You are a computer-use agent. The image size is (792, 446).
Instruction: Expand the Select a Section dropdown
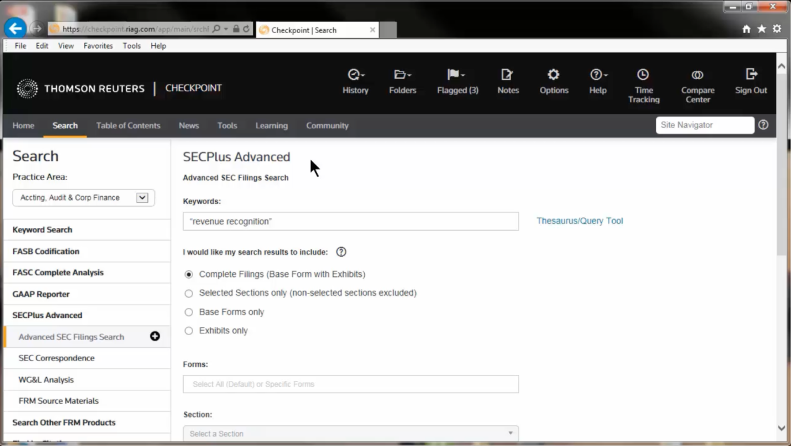coord(351,434)
